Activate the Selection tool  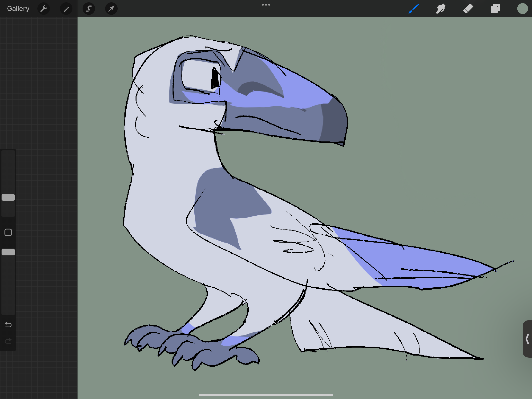[x=89, y=9]
